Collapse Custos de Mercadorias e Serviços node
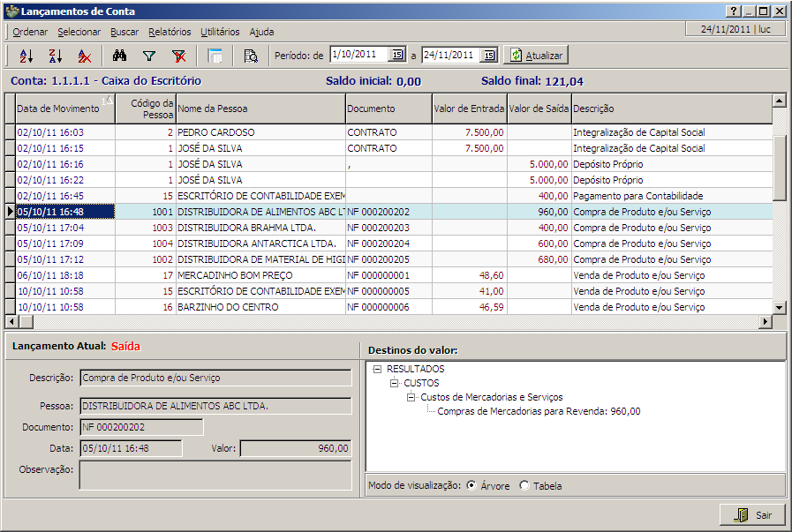The width and height of the screenshot is (792, 532). 411,397
